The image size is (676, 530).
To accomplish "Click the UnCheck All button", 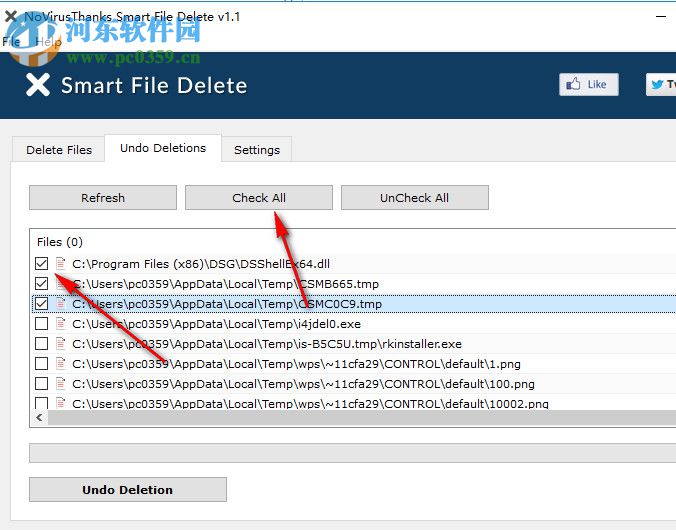I will 414,198.
